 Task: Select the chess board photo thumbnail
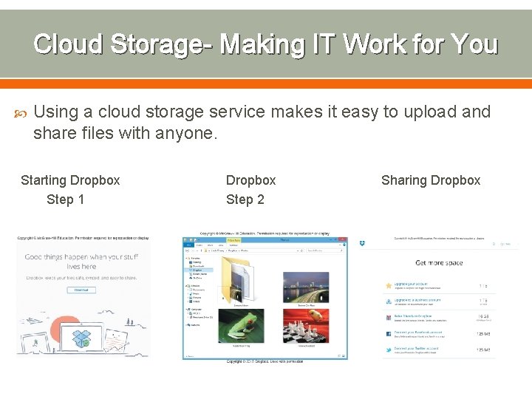point(306,326)
